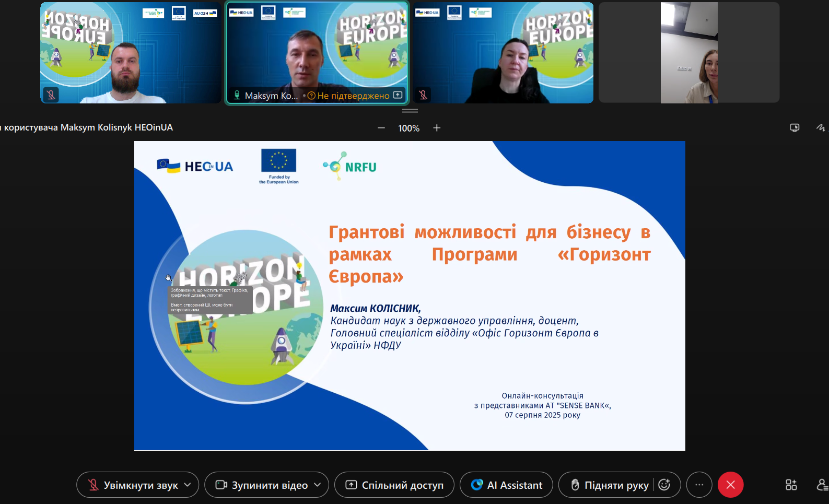
Task: Expand video options arrow beside Зупинити відео
Action: click(x=318, y=485)
